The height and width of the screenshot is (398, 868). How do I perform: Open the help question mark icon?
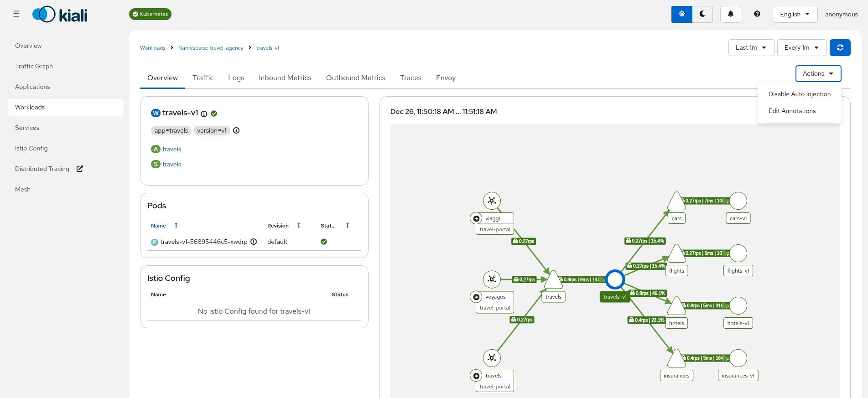(x=757, y=14)
